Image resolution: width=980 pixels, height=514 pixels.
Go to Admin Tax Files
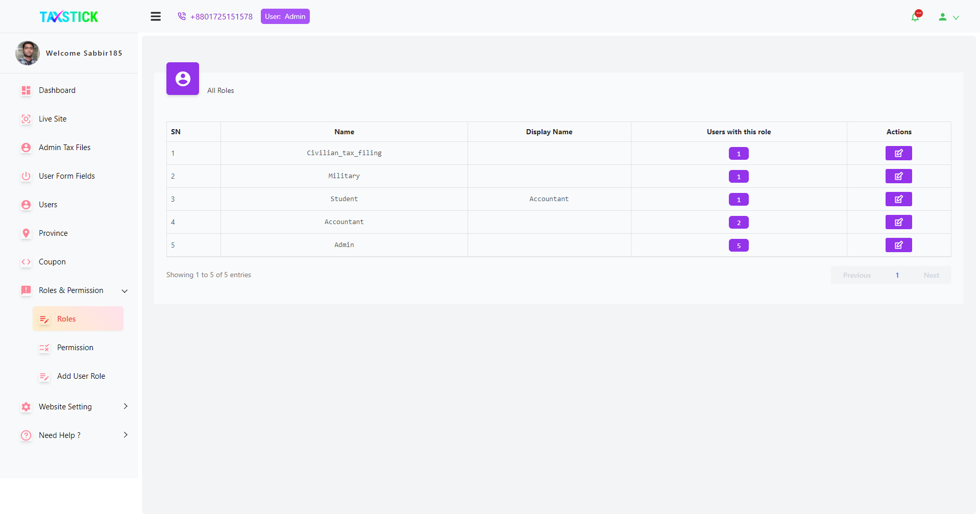(64, 148)
